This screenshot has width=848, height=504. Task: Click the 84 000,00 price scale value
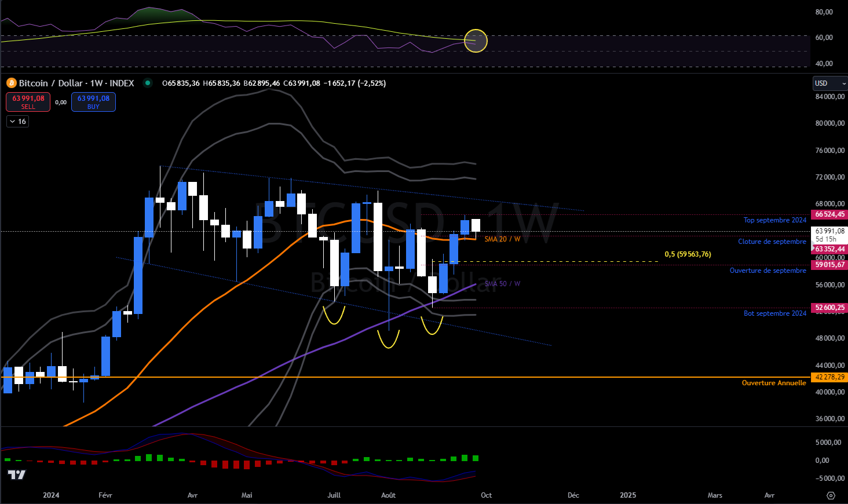click(829, 97)
